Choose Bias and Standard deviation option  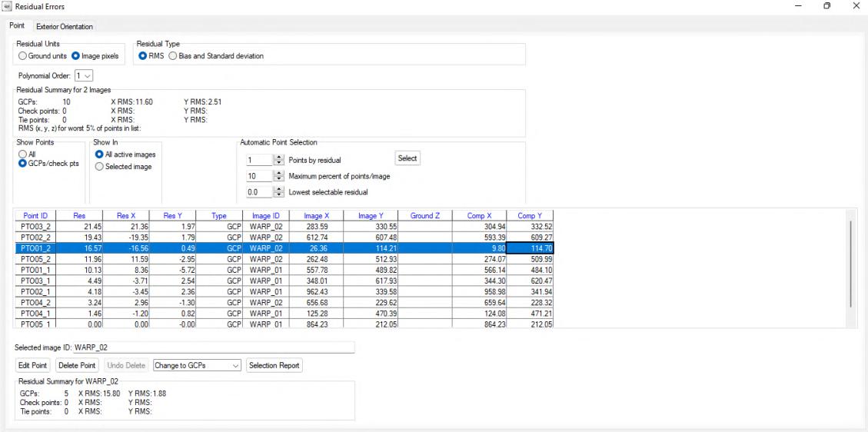click(x=216, y=56)
